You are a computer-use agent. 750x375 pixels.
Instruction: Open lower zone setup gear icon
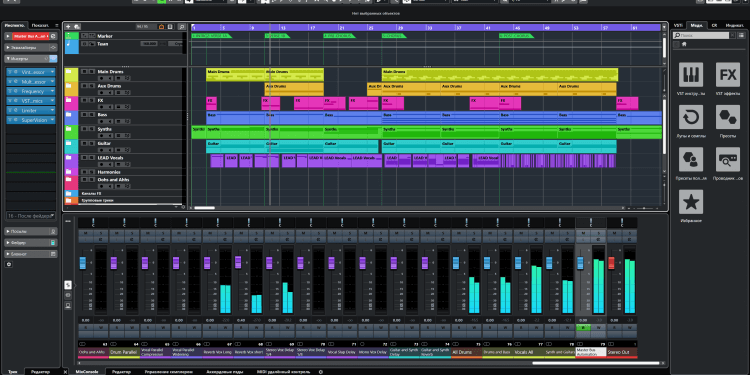[x=320, y=372]
